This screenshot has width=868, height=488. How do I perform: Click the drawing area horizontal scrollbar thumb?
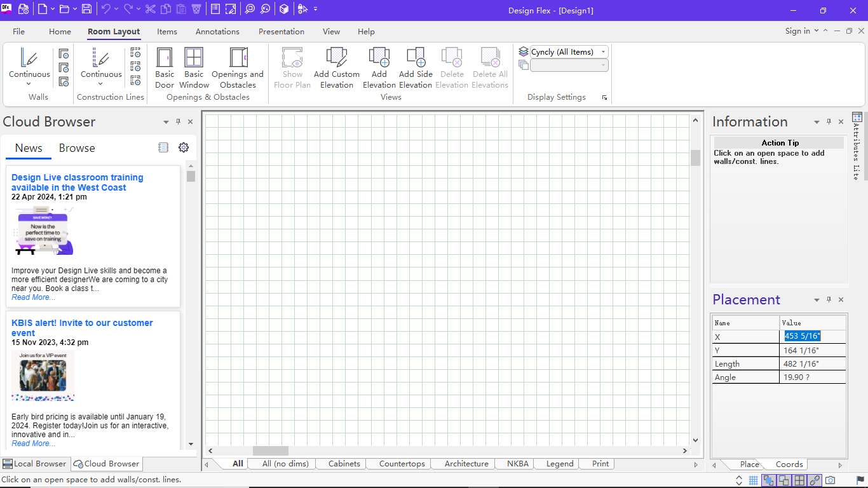coord(271,451)
